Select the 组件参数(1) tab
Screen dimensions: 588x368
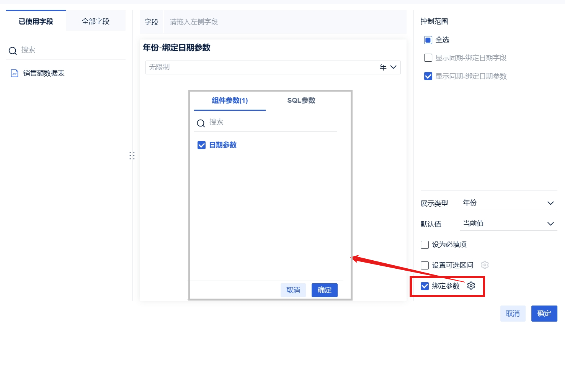(x=230, y=100)
